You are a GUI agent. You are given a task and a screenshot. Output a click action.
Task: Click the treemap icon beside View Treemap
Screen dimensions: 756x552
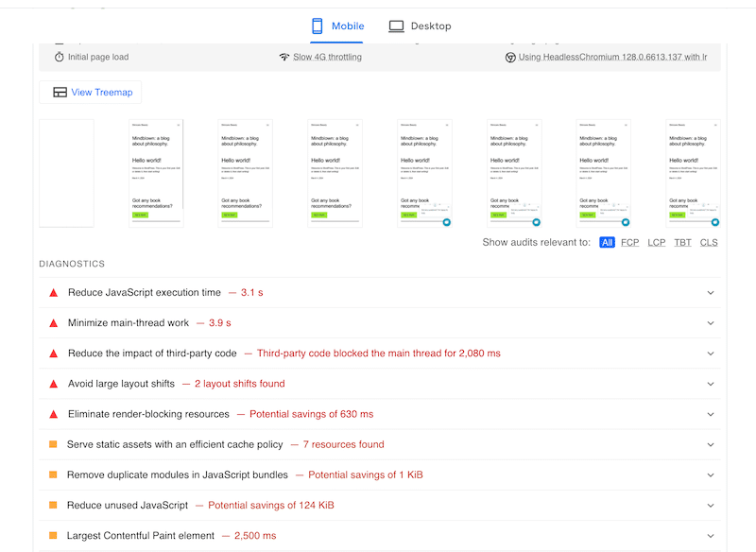60,92
